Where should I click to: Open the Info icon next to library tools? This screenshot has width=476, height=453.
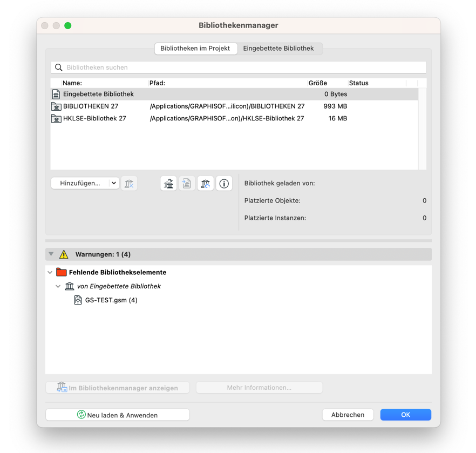click(224, 183)
